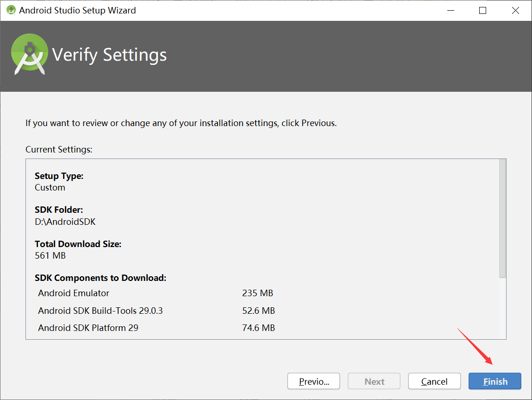532x400 pixels.
Task: Click the 561 MB download size value
Action: tap(49, 255)
